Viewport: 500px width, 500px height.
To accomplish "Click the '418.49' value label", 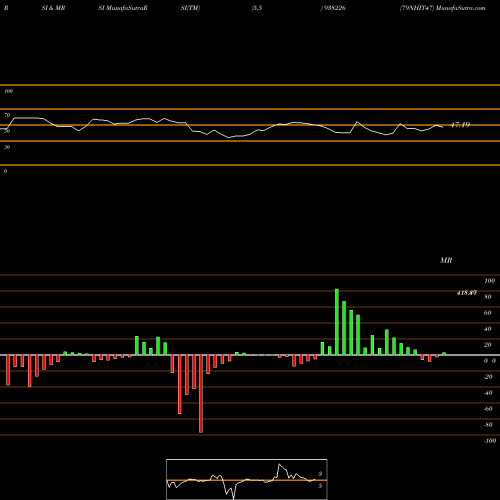I will pyautogui.click(x=467, y=293).
